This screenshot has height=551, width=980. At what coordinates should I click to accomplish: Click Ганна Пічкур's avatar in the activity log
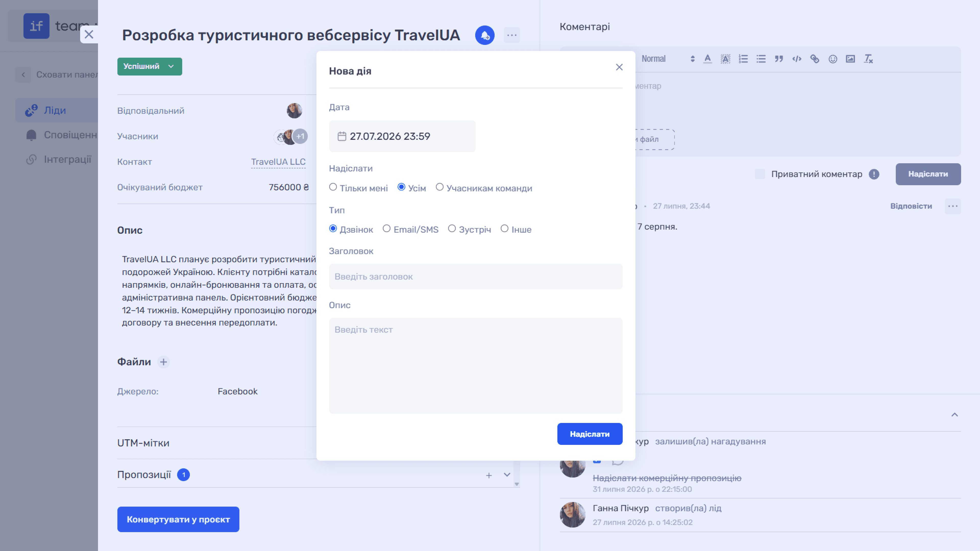pos(572,515)
